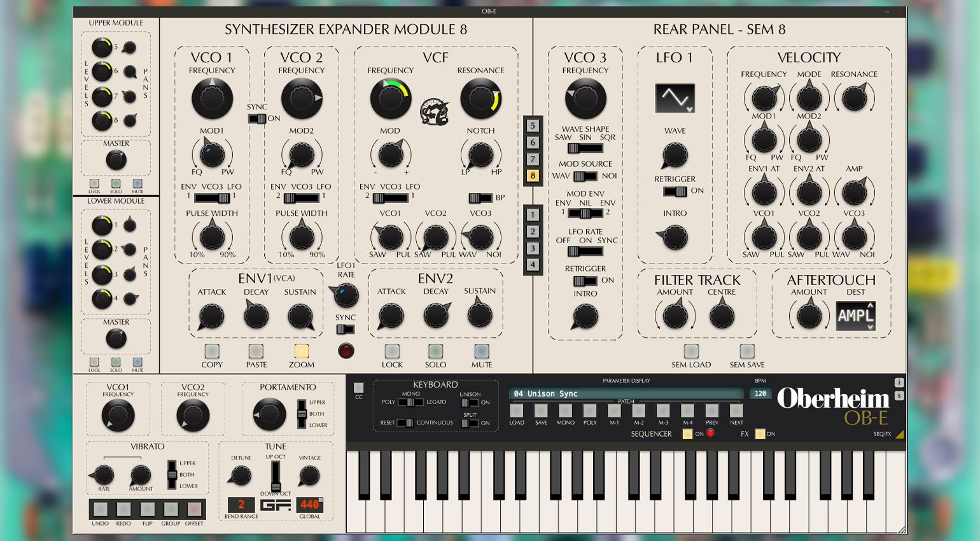Toggle the VCO SYNC ON switch

point(257,118)
